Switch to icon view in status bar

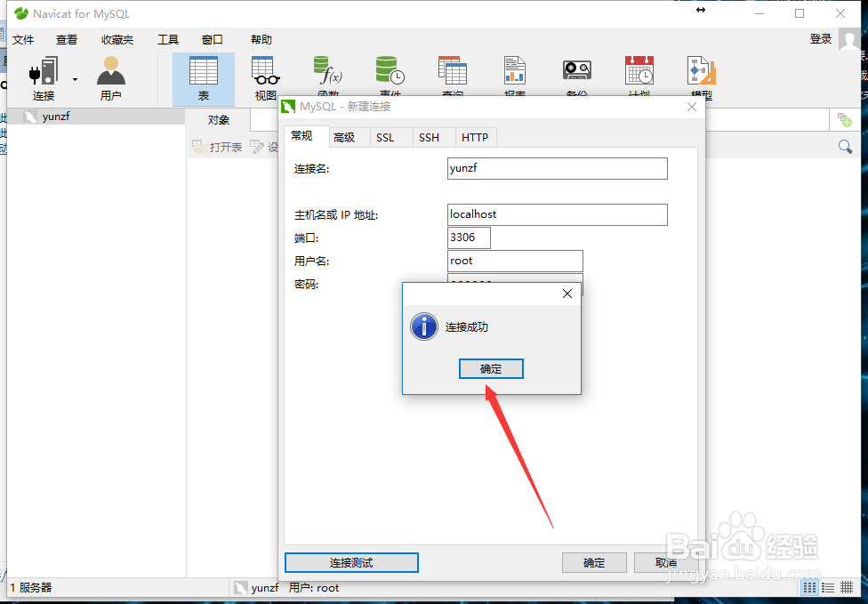810,587
